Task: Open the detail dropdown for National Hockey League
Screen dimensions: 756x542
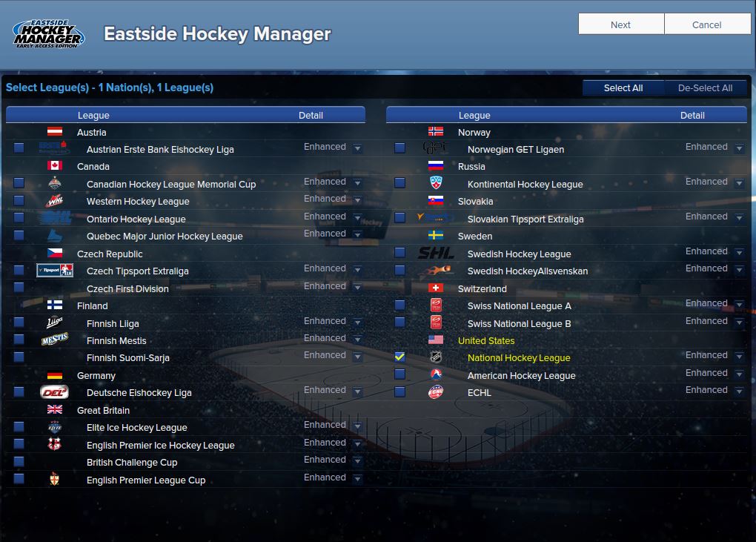Action: [739, 357]
